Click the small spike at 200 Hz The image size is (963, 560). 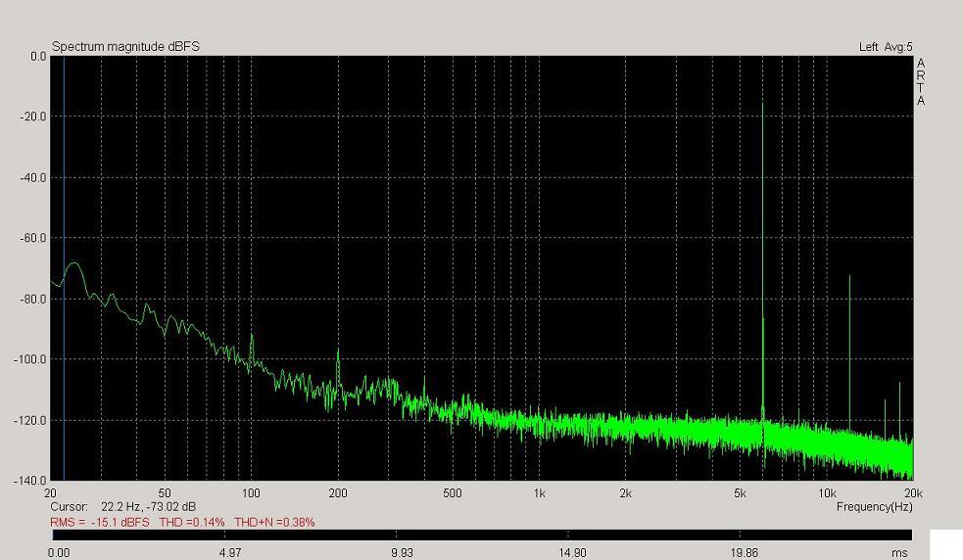click(x=338, y=362)
